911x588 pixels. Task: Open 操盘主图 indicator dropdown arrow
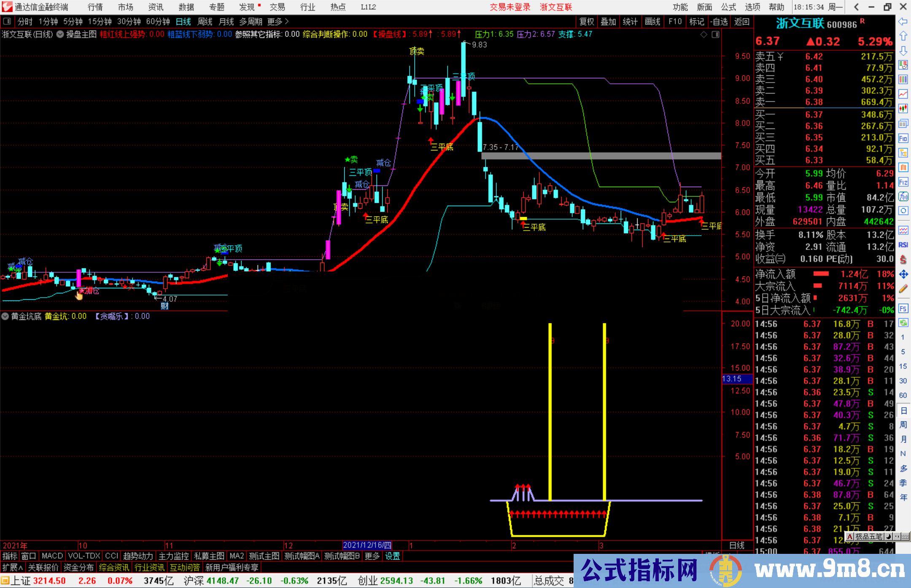point(60,35)
